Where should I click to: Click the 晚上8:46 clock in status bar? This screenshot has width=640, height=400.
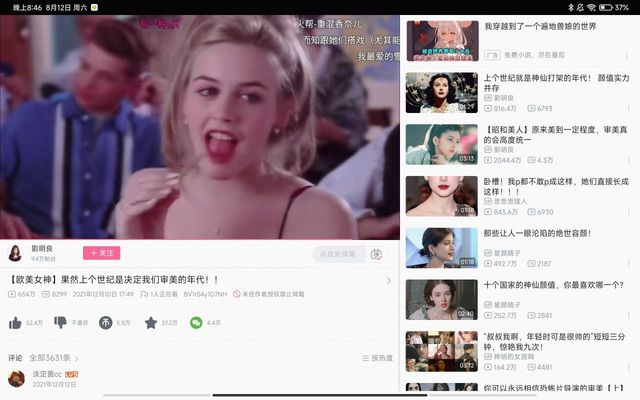tap(27, 7)
